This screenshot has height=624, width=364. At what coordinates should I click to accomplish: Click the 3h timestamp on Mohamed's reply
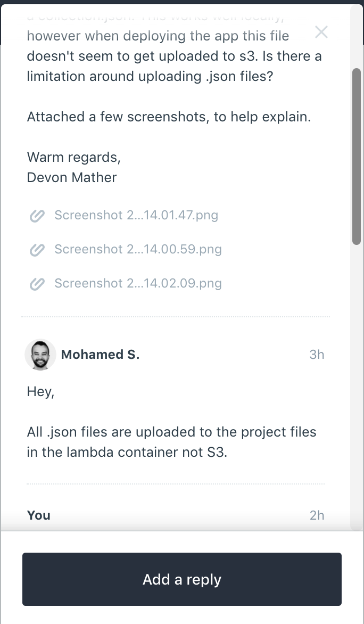(317, 355)
